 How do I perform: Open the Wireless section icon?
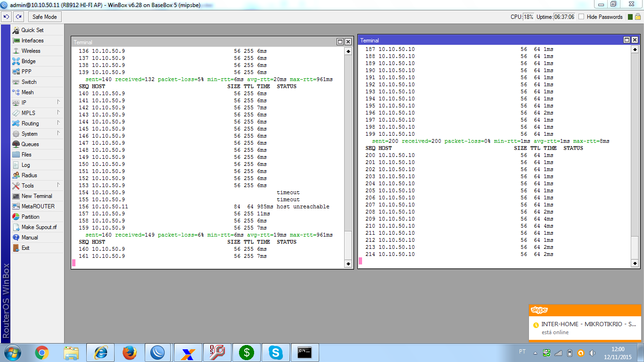[16, 51]
